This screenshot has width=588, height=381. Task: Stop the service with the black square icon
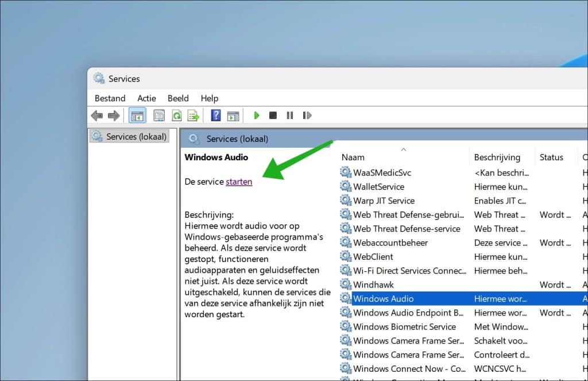coord(273,115)
